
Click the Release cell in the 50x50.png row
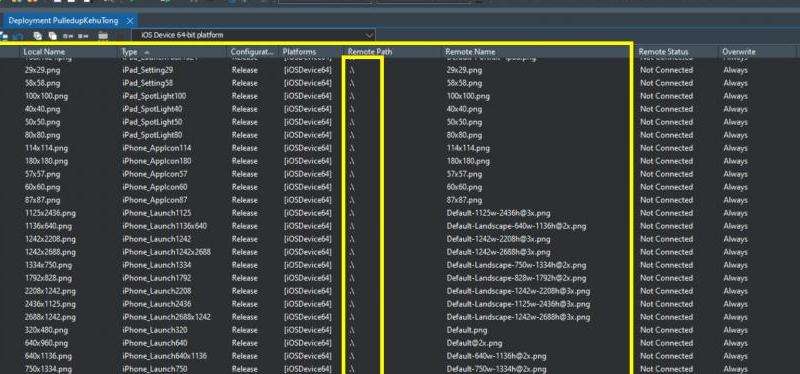click(244, 122)
